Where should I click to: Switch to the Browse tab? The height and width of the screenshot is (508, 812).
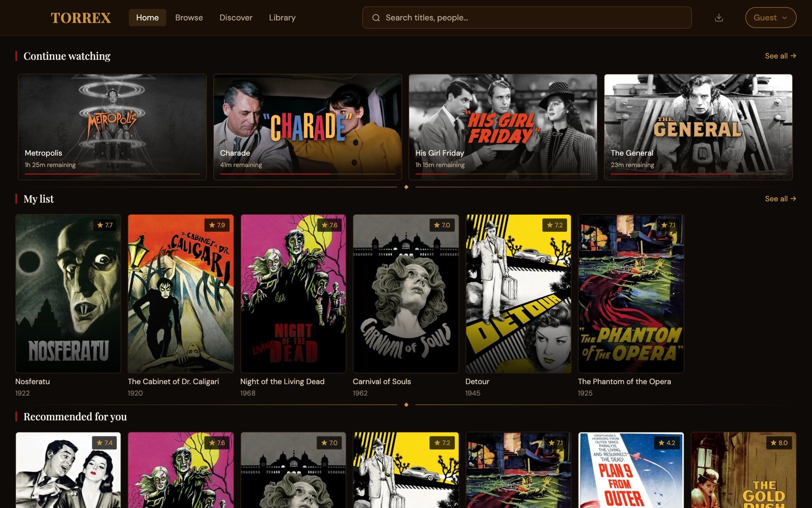tap(189, 18)
